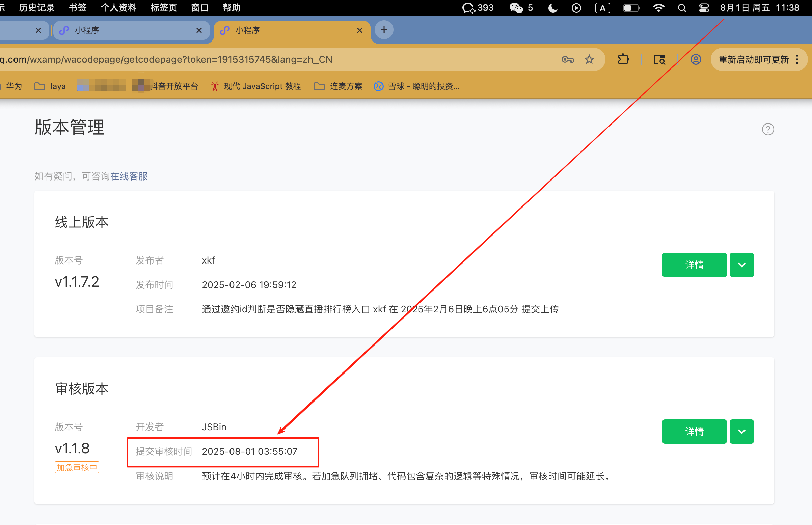Open the 书签 menu
Image resolution: width=812 pixels, height=525 pixels.
pyautogui.click(x=77, y=8)
